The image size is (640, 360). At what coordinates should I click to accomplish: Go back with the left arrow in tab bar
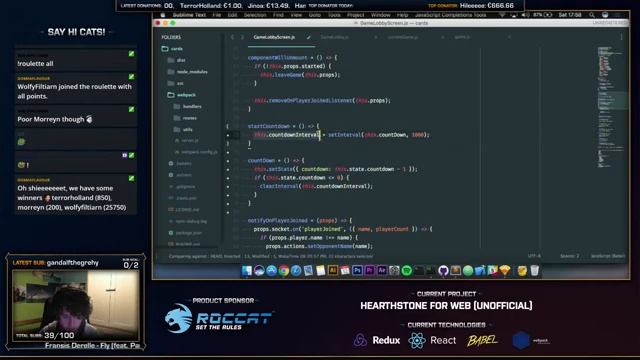[x=232, y=37]
